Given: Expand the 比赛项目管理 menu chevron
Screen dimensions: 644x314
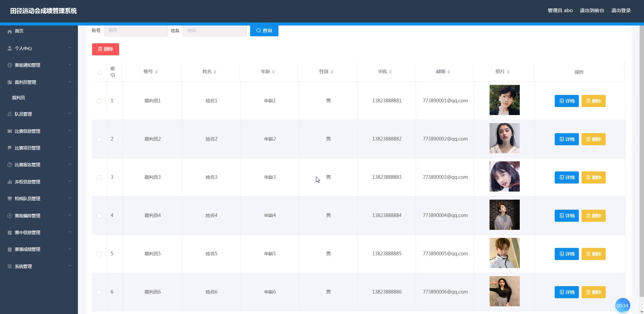Looking at the screenshot, I should (x=70, y=148).
